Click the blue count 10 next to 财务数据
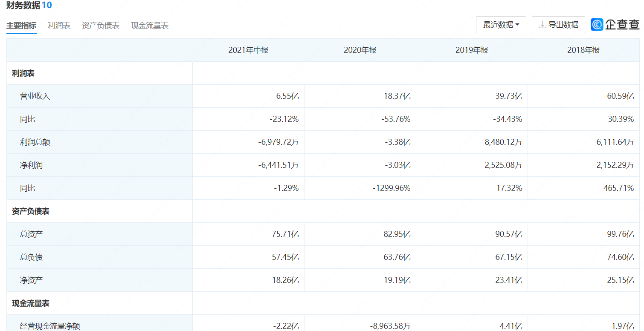Image resolution: width=644 pixels, height=331 pixels. (47, 6)
